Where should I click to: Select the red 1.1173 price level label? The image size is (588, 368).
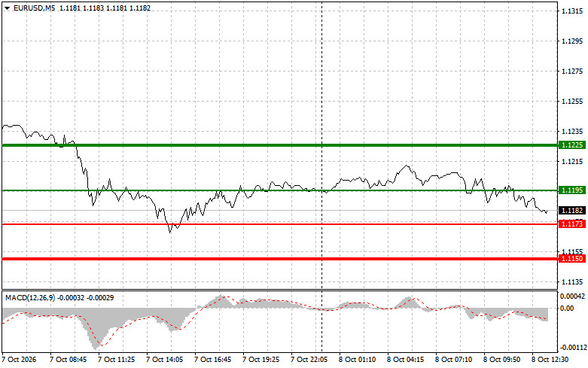(x=572, y=224)
